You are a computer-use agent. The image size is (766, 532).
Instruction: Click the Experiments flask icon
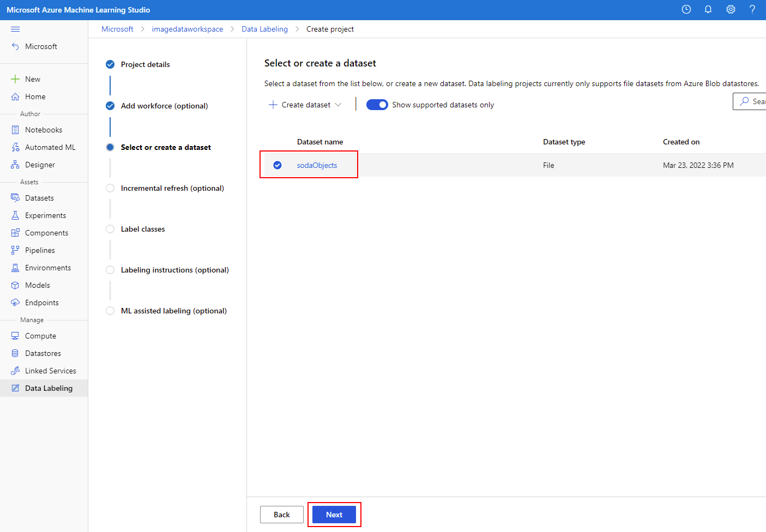(15, 215)
